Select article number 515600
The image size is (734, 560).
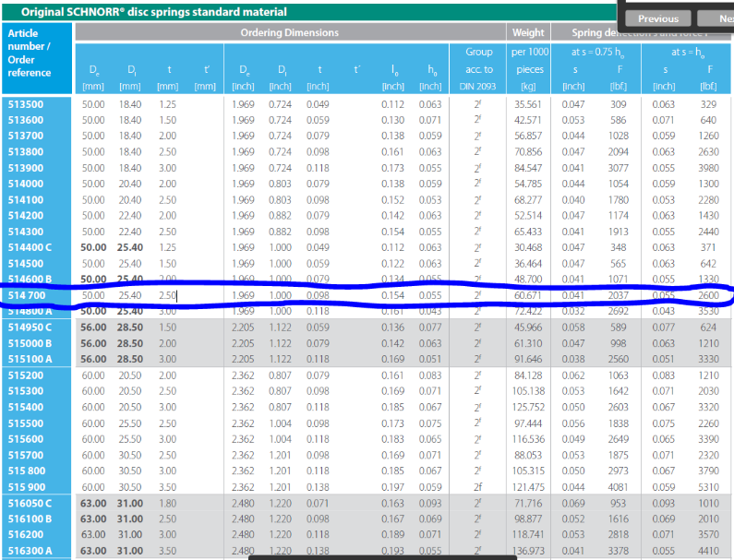pos(26,439)
